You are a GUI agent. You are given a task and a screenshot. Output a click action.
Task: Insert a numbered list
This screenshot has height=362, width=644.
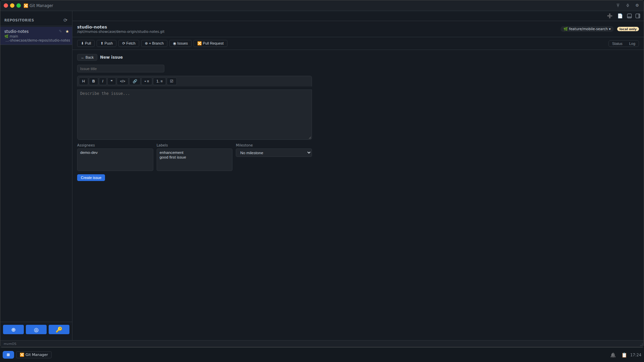pos(159,81)
